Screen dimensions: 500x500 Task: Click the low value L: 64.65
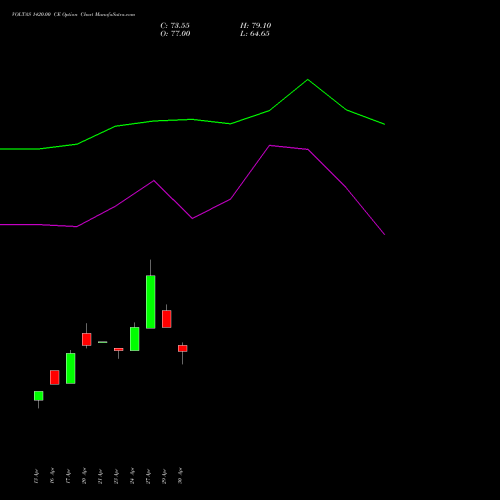tap(255, 34)
